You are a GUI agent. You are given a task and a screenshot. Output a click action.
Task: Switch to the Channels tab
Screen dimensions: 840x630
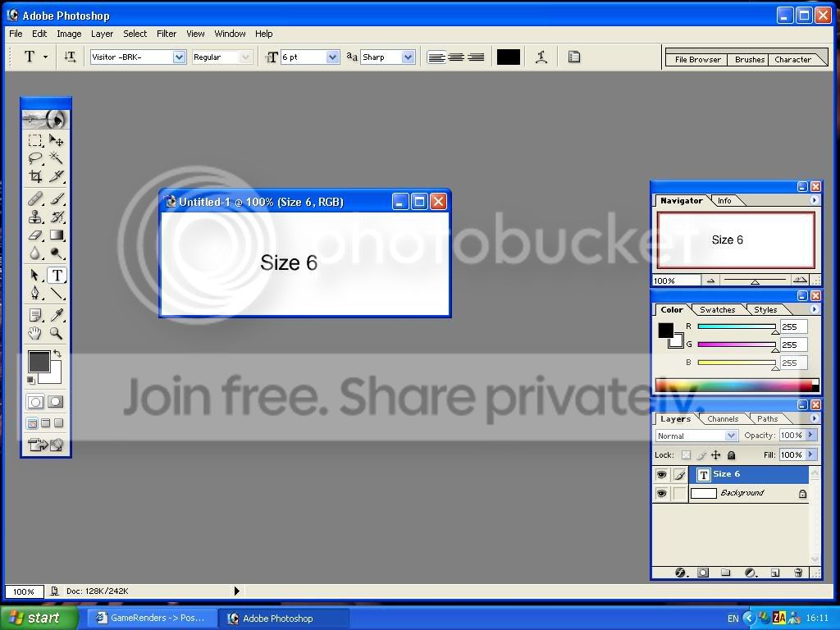point(722,419)
